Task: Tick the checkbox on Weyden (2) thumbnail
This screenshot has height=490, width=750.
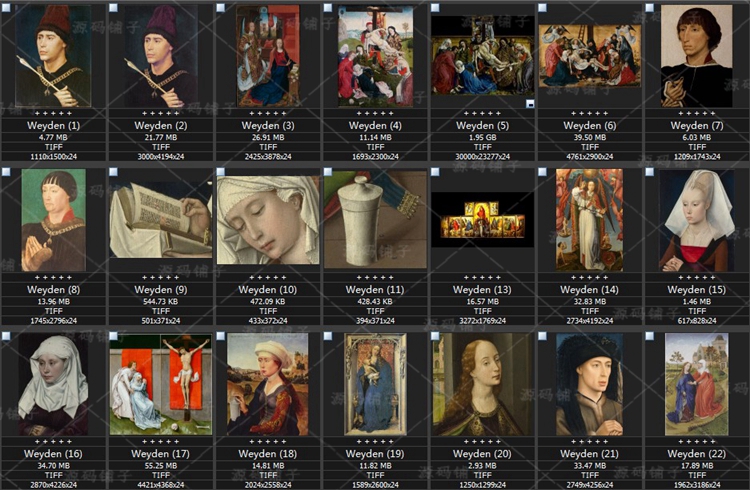Action: click(x=113, y=7)
